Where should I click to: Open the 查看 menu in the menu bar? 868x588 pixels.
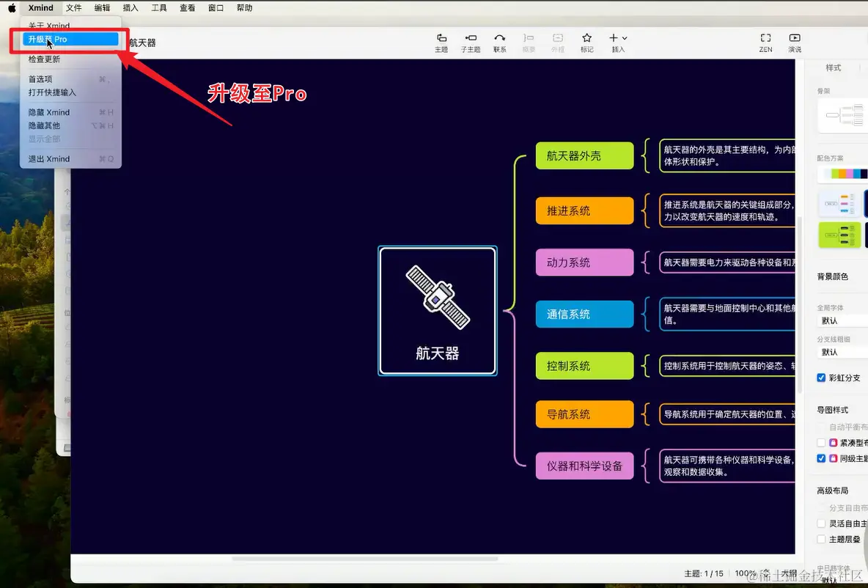pyautogui.click(x=187, y=8)
